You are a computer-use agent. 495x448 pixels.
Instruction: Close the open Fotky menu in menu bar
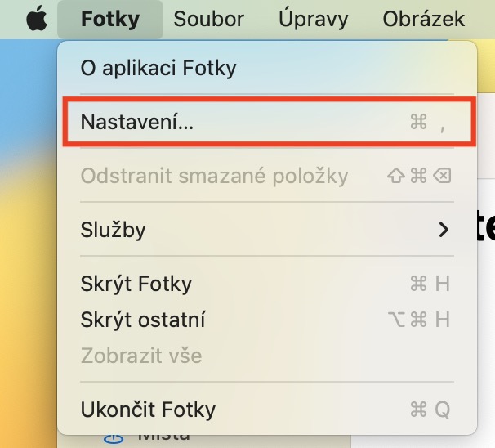point(110,20)
